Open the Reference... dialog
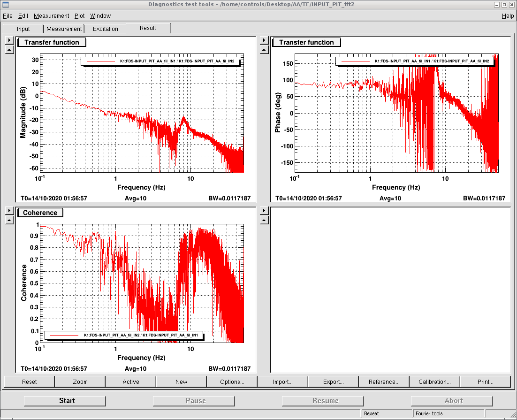The height and width of the screenshot is (420, 517). (x=384, y=382)
